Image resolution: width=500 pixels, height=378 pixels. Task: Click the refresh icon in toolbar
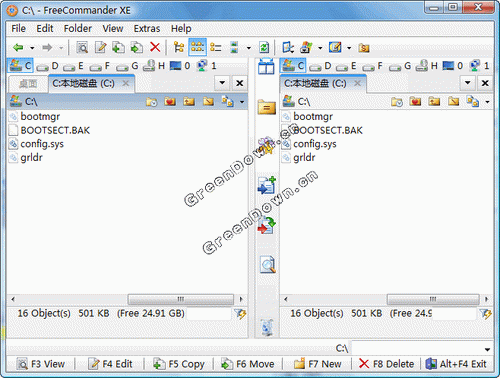tap(264, 47)
